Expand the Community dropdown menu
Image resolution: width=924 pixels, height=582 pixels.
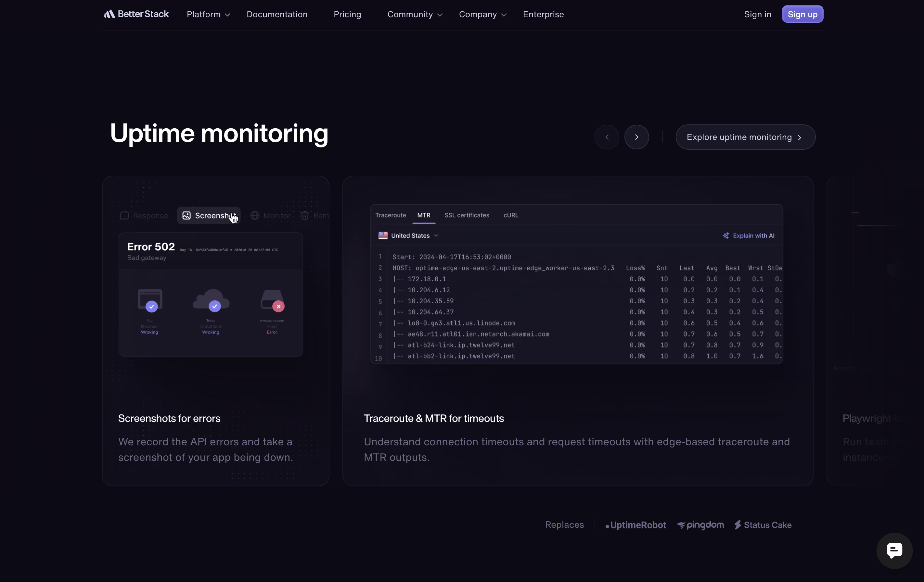415,15
